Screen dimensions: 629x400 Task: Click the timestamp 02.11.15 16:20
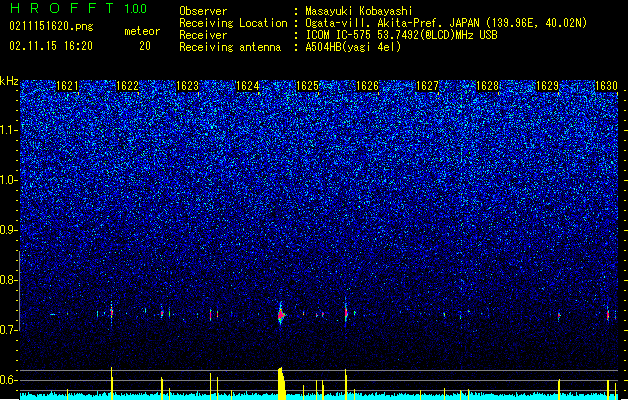point(51,46)
